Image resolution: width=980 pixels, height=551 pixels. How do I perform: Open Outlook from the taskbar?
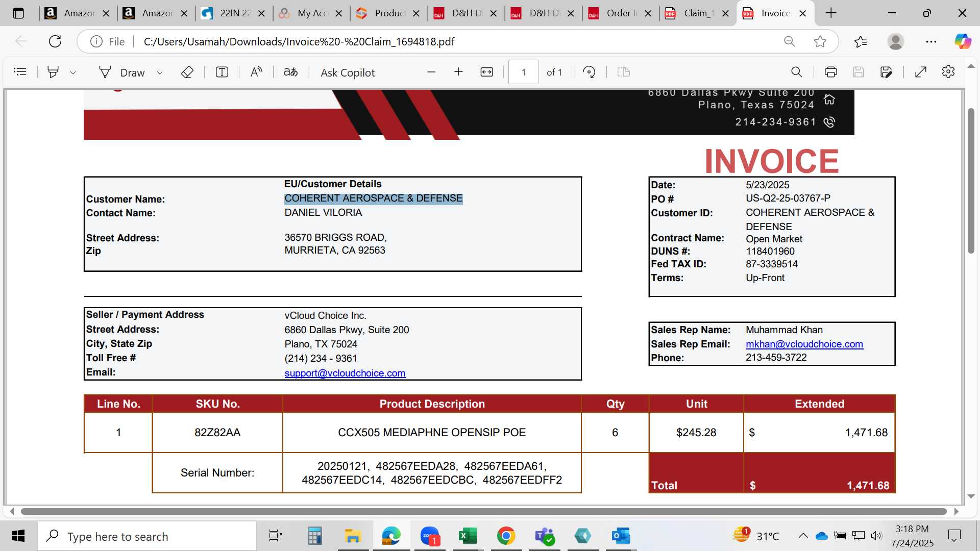click(621, 536)
